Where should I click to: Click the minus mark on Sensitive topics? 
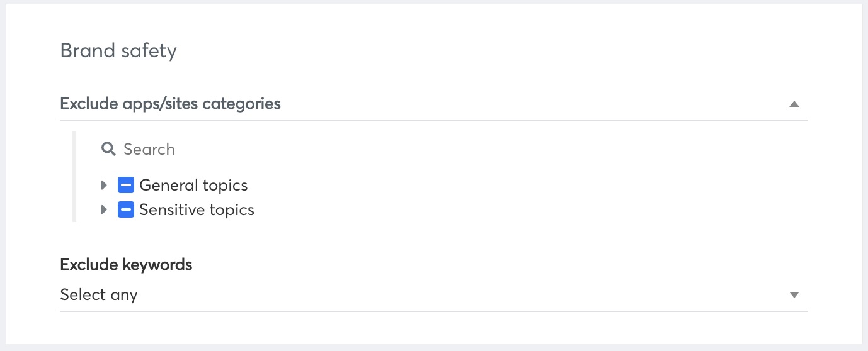[126, 209]
